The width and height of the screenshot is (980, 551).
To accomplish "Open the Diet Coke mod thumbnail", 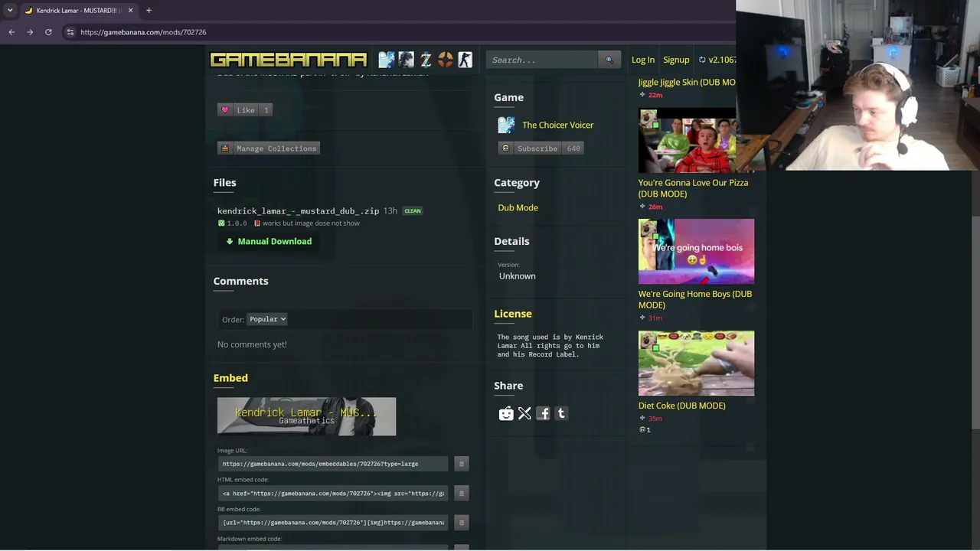I will coord(697,364).
